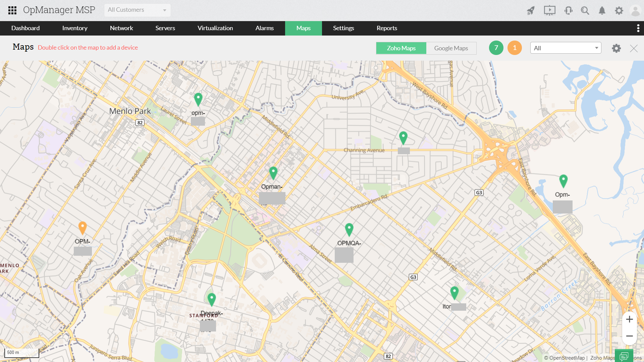Switch to Zoho Maps view

401,48
